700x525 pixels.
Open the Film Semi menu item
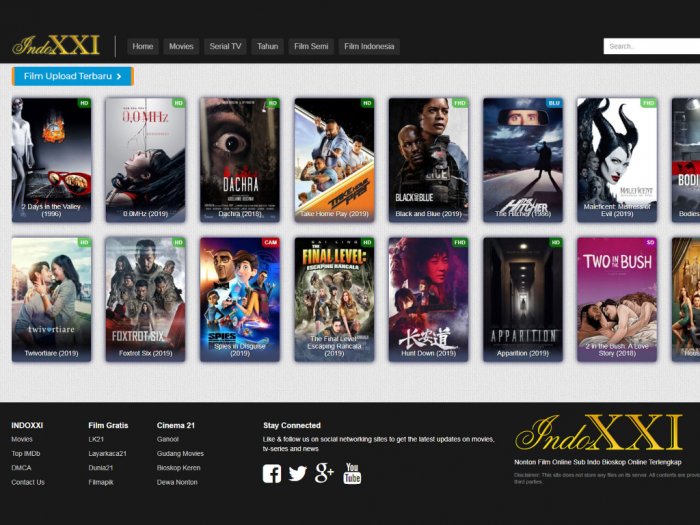point(311,46)
